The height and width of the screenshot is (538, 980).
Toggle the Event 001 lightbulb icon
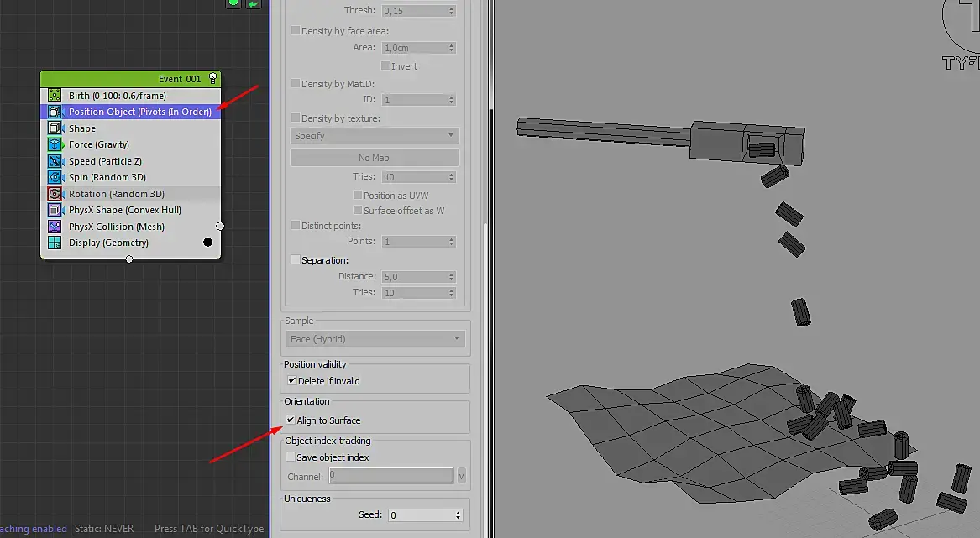(212, 79)
